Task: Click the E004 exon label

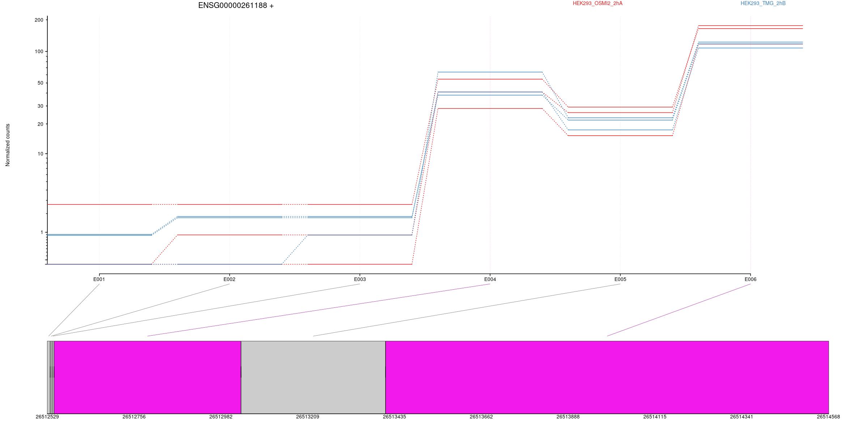Action: click(x=490, y=279)
